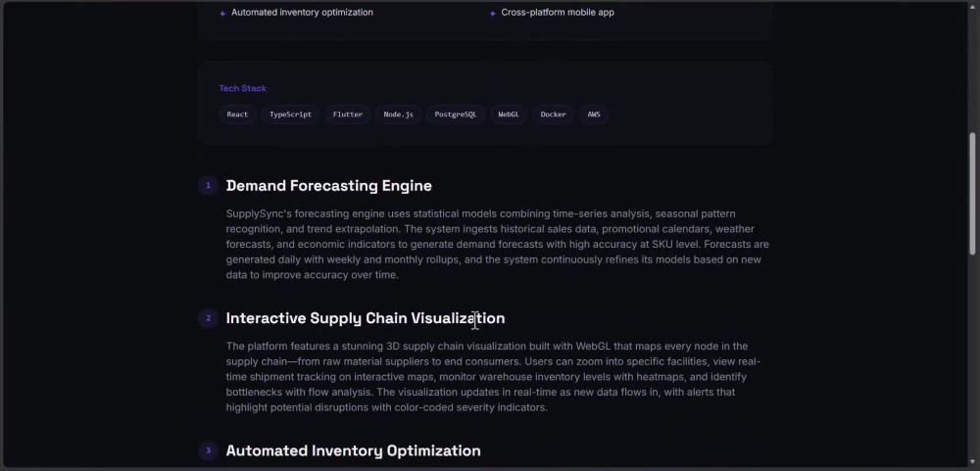Screen dimensions: 980x471
Task: Select the React tech tag
Action: (x=237, y=115)
